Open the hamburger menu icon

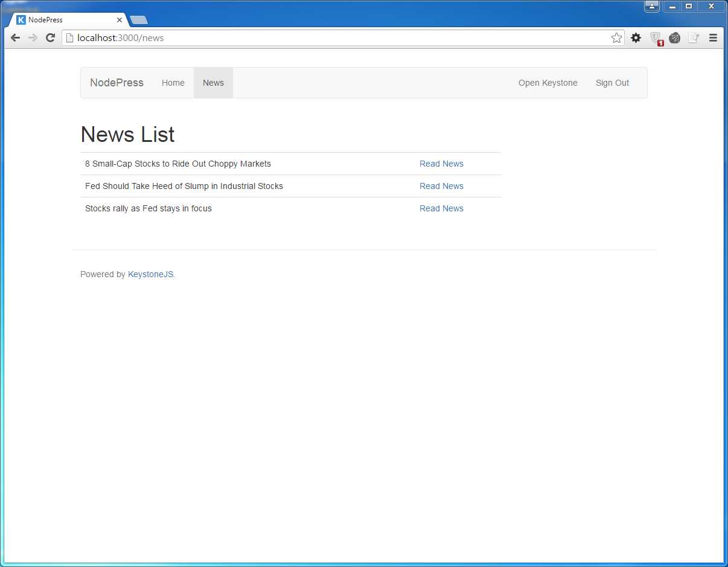tap(713, 37)
